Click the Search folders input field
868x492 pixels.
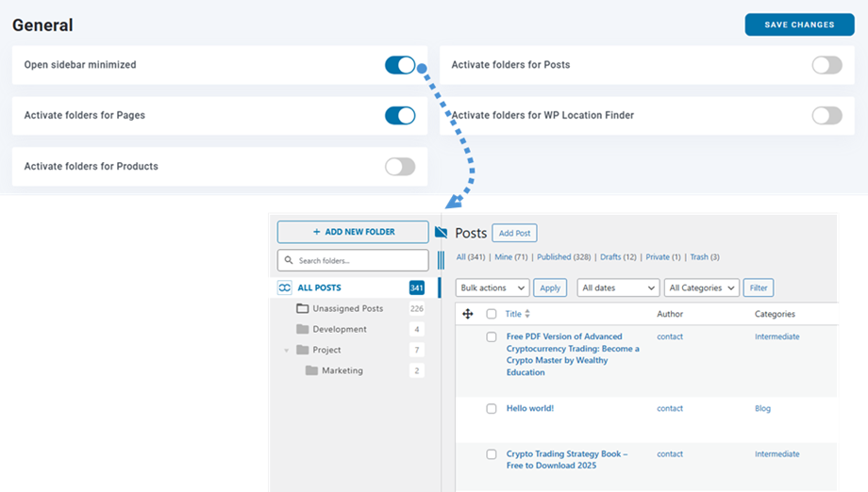(353, 260)
